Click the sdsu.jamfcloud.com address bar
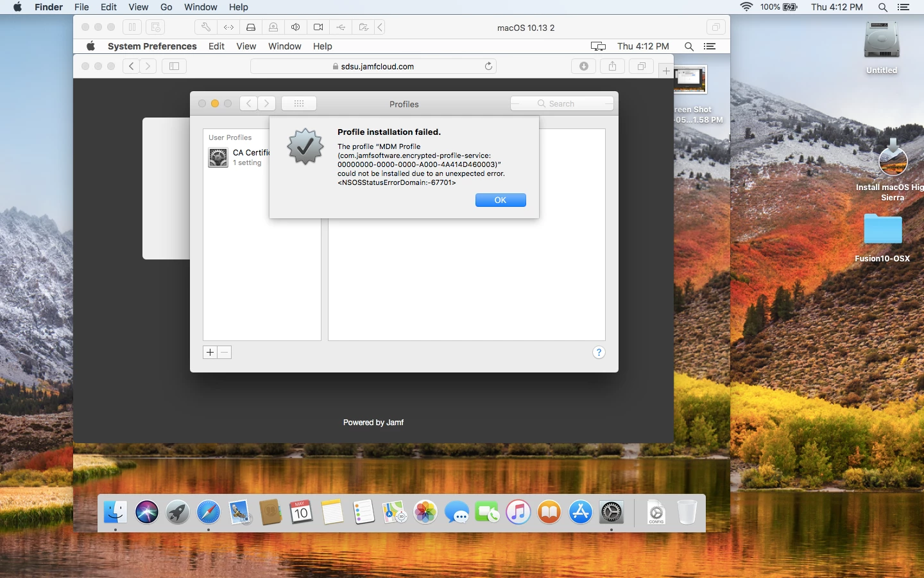 [x=373, y=66]
